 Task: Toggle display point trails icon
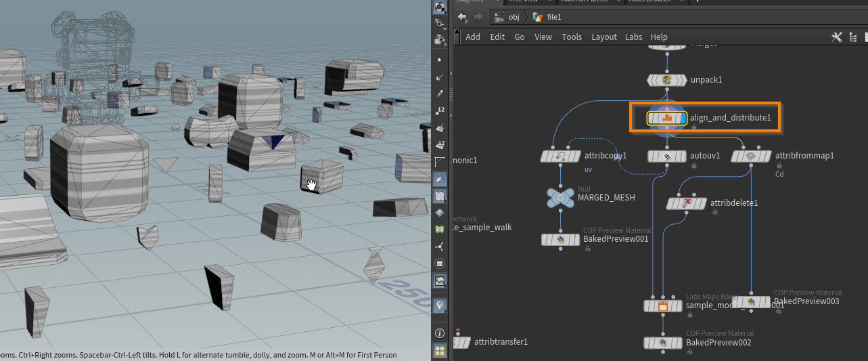pos(440,93)
